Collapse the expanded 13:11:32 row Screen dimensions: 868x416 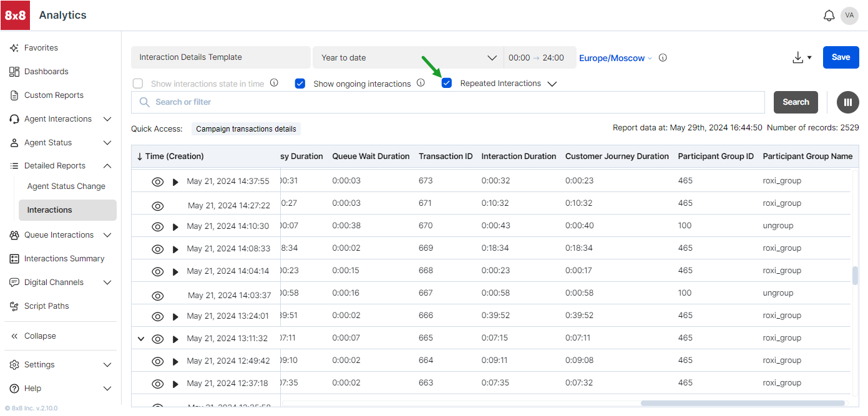coord(140,339)
